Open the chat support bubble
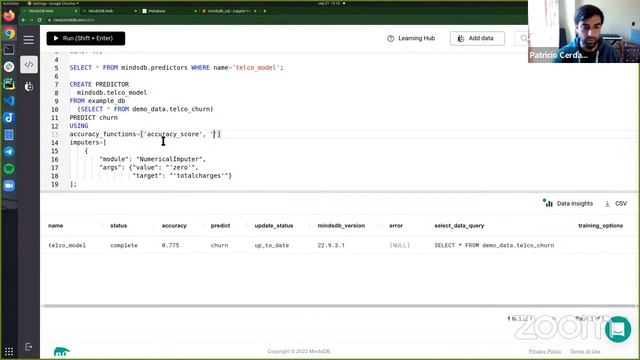The image size is (640, 360). (x=618, y=329)
